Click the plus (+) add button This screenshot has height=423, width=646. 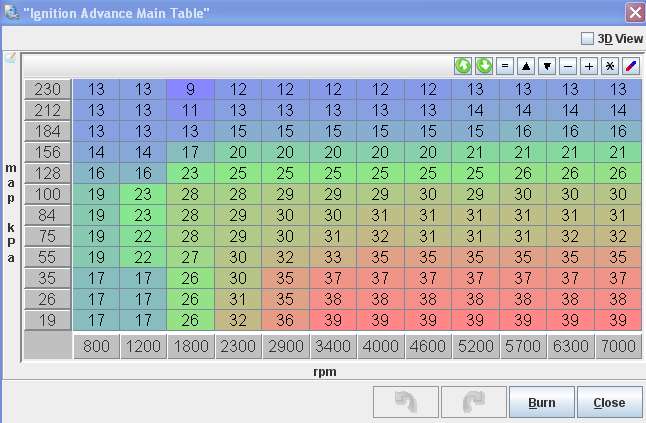coord(589,66)
